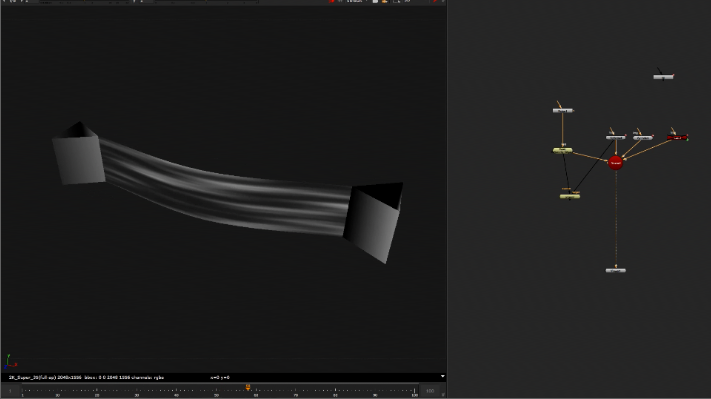Click the orange playhead marker on the timeline
This screenshot has height=399, width=711.
(x=248, y=387)
